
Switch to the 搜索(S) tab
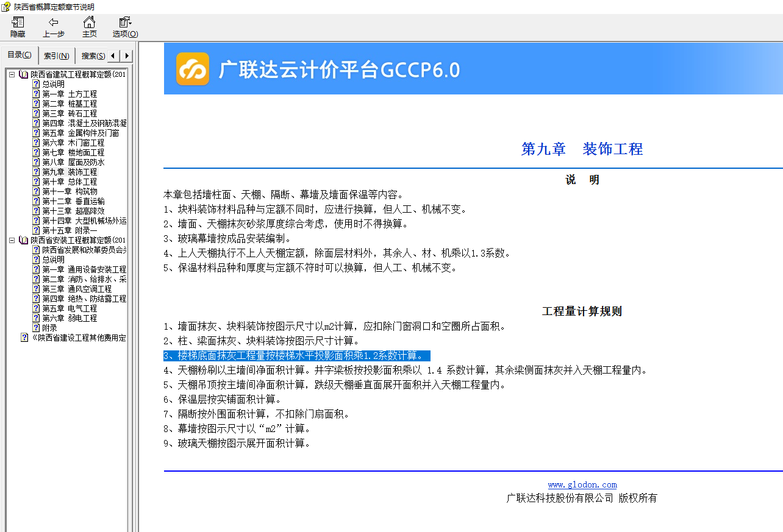coord(93,55)
